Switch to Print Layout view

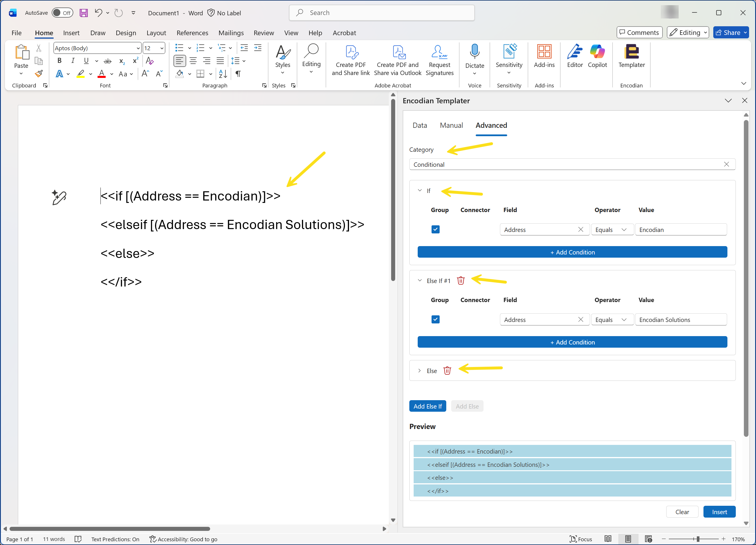pyautogui.click(x=628, y=539)
